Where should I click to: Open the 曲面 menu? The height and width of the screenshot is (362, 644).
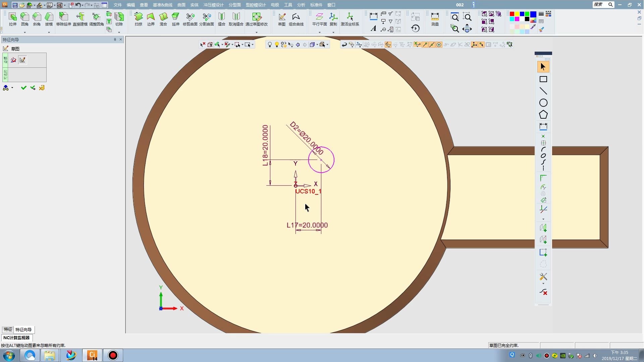point(181,5)
